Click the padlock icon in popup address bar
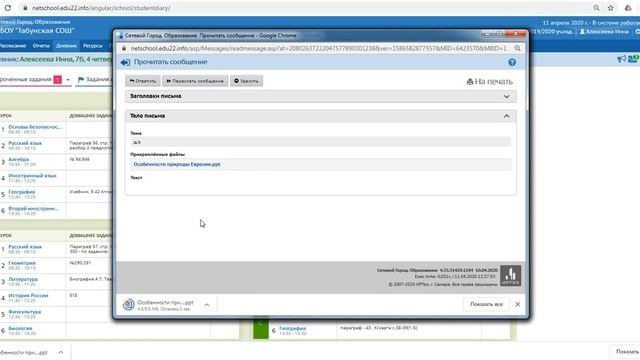Screen dimensions: 640x360 pyautogui.click(x=124, y=49)
